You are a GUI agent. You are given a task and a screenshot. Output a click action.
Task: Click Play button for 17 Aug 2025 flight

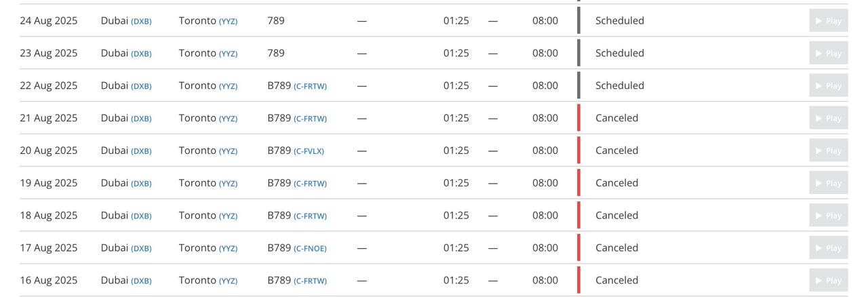pos(828,248)
